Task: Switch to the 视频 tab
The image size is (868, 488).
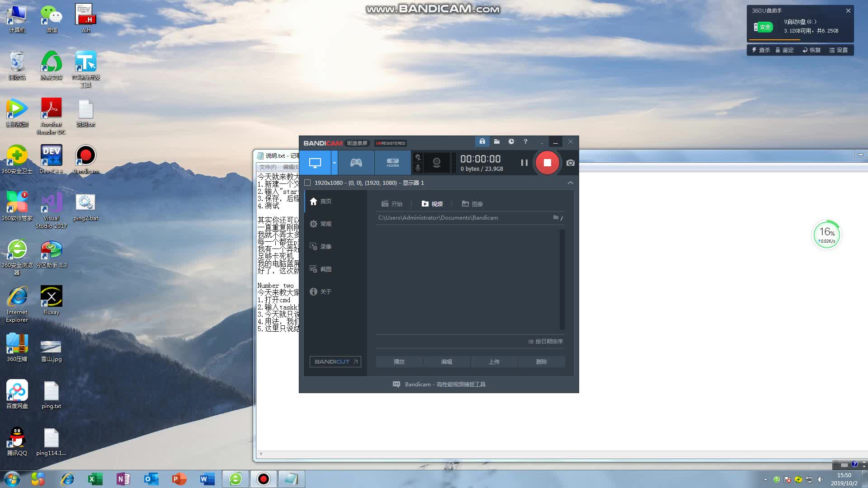Action: tap(432, 204)
